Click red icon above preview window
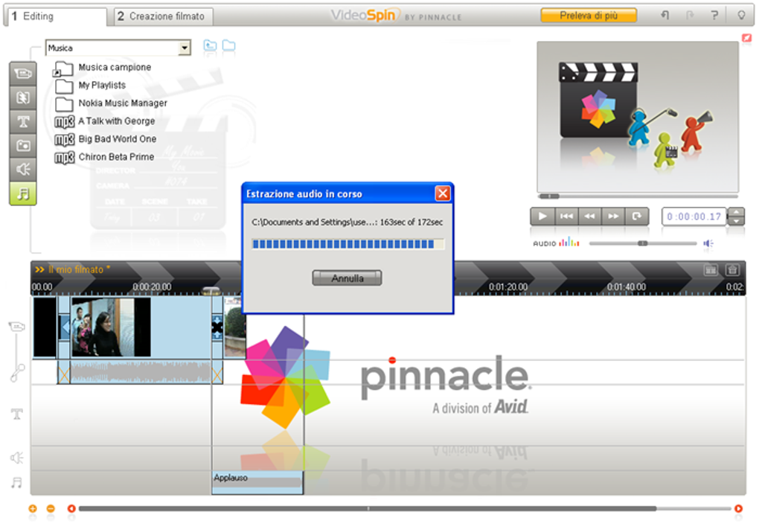Image resolution: width=759 pixels, height=532 pixels. (x=746, y=37)
